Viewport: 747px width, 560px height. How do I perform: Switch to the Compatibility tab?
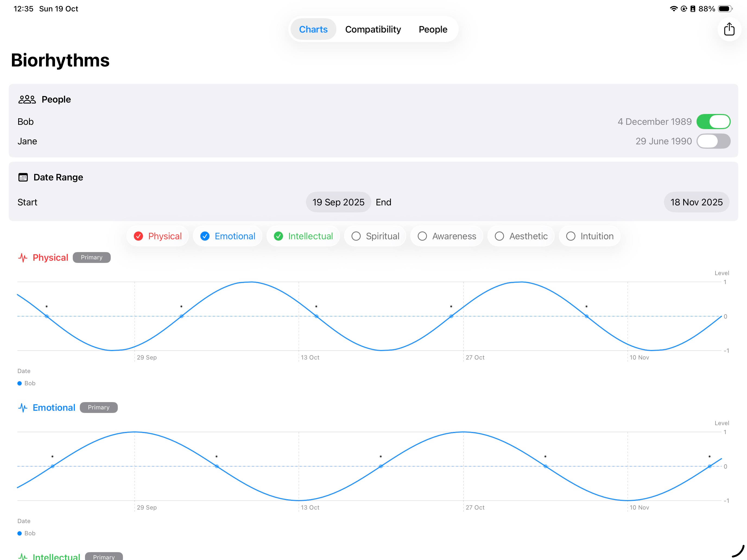pos(373,29)
